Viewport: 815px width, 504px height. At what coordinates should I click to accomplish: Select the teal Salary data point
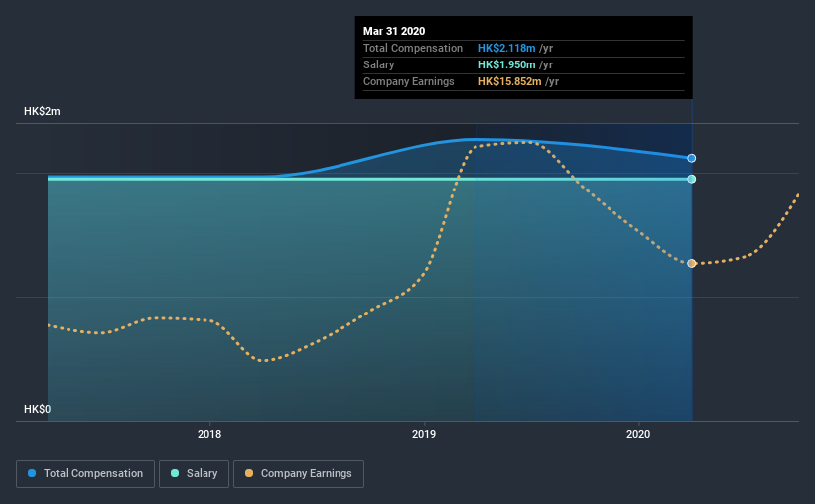pyautogui.click(x=691, y=179)
